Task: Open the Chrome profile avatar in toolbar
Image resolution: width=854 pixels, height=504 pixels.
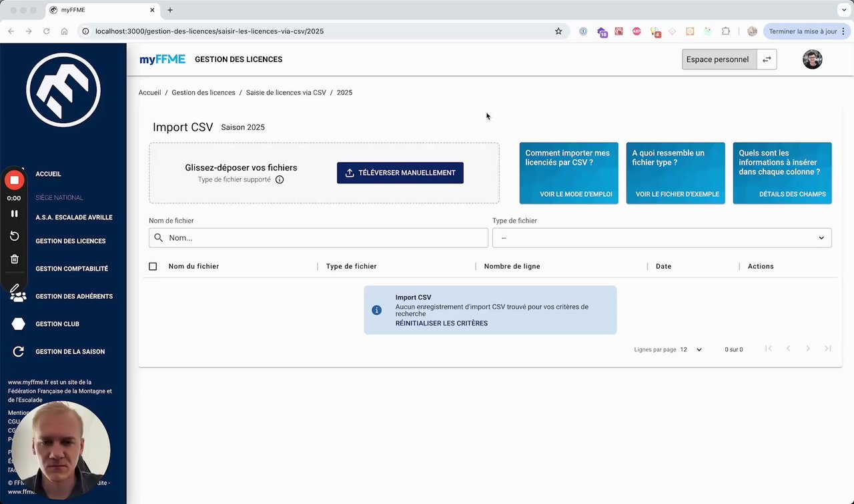Action: (753, 31)
